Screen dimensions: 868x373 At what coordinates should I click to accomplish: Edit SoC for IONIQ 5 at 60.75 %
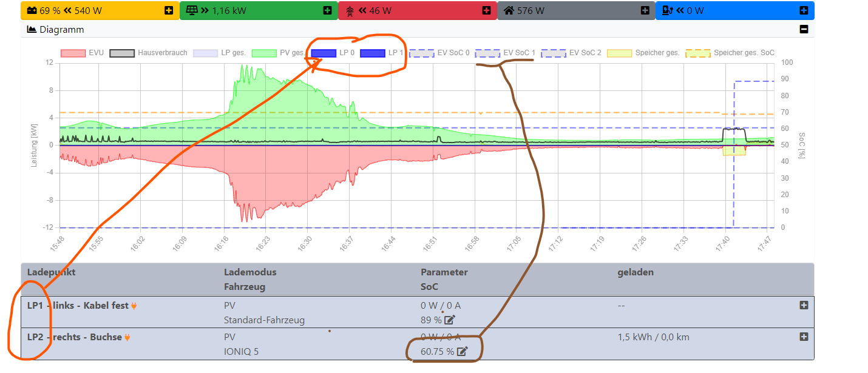pyautogui.click(x=462, y=351)
